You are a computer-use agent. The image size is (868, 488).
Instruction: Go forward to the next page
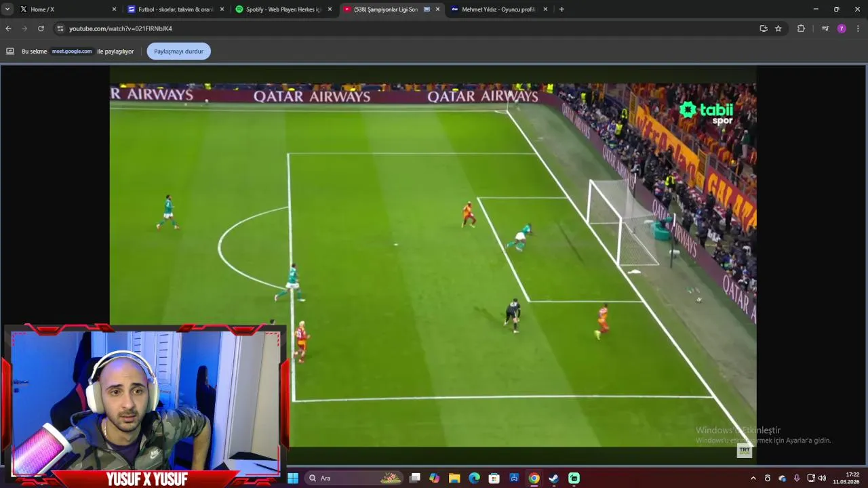click(x=24, y=28)
